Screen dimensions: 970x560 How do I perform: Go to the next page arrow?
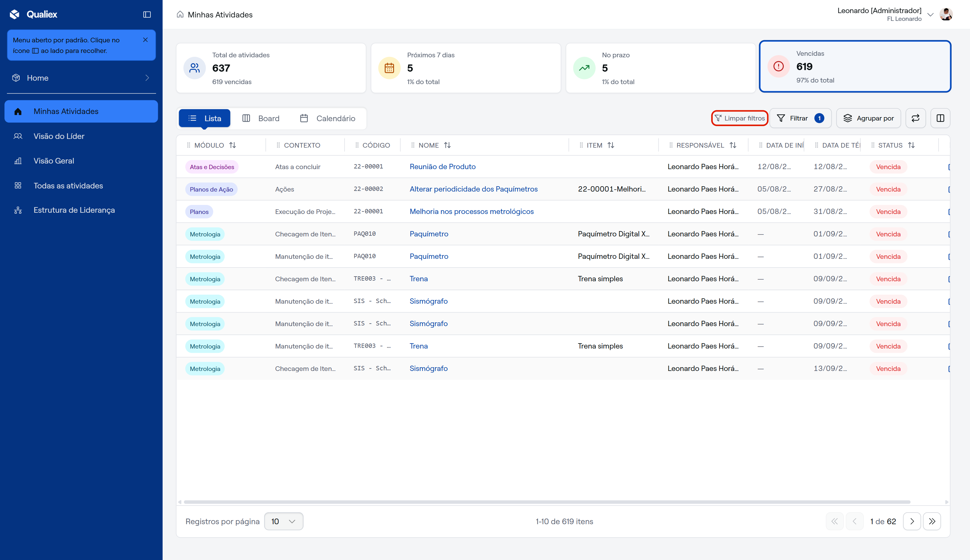[x=912, y=521]
